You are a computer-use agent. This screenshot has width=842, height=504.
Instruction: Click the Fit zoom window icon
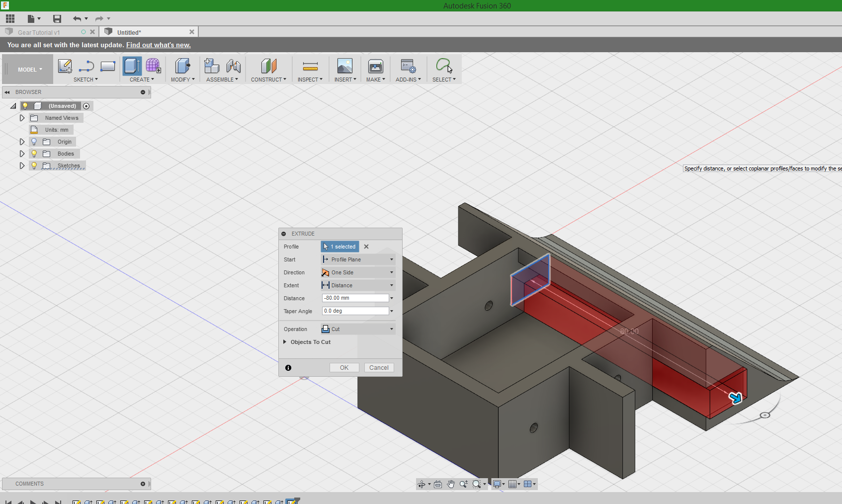477,484
